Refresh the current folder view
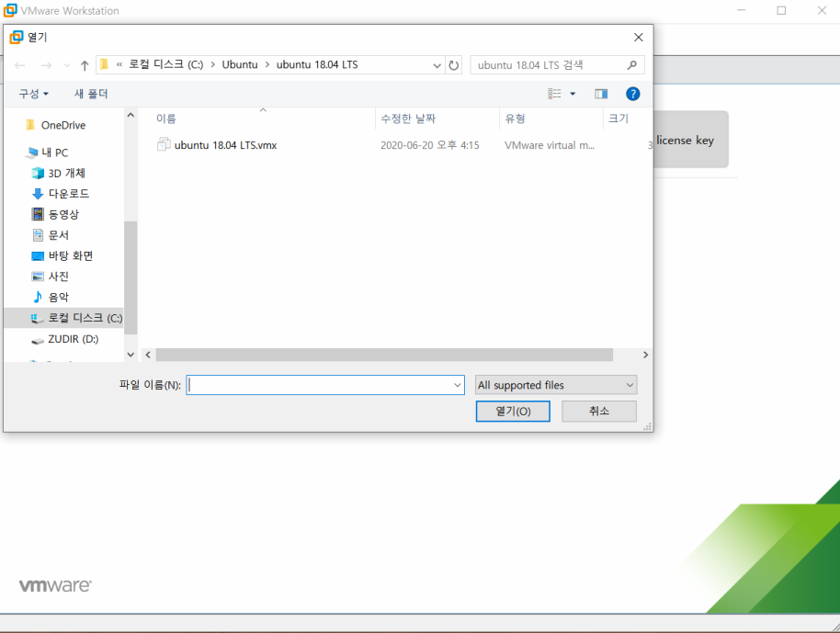Viewport: 840px width, 633px height. pyautogui.click(x=454, y=65)
